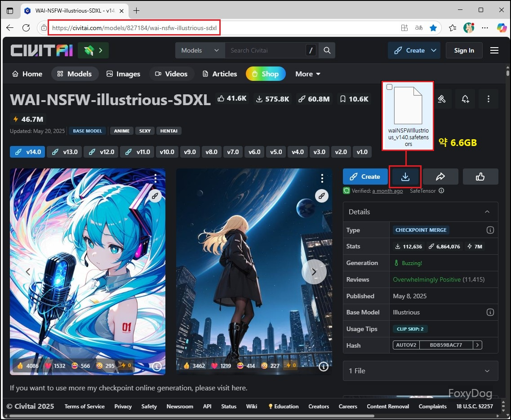This screenshot has height=420, width=511.
Task: Reload the Civitai page
Action: [x=26, y=28]
